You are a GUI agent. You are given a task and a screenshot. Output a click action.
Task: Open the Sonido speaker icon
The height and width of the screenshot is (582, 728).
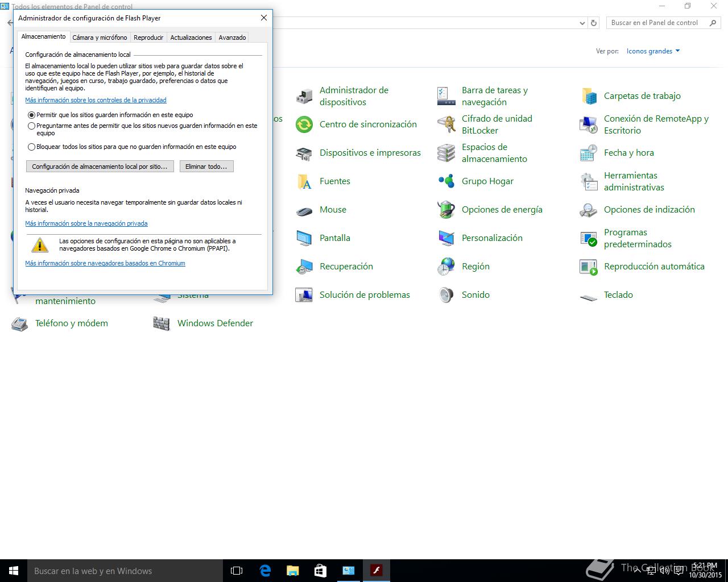(446, 295)
